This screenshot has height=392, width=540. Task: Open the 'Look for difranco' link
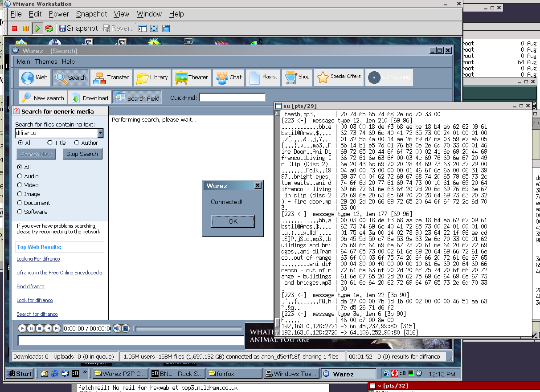(35, 300)
